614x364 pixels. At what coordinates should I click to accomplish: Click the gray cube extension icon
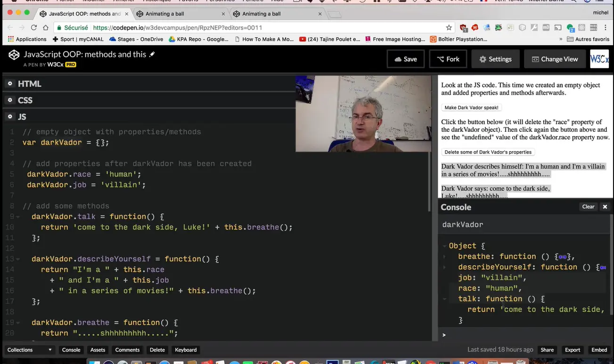coord(522,27)
